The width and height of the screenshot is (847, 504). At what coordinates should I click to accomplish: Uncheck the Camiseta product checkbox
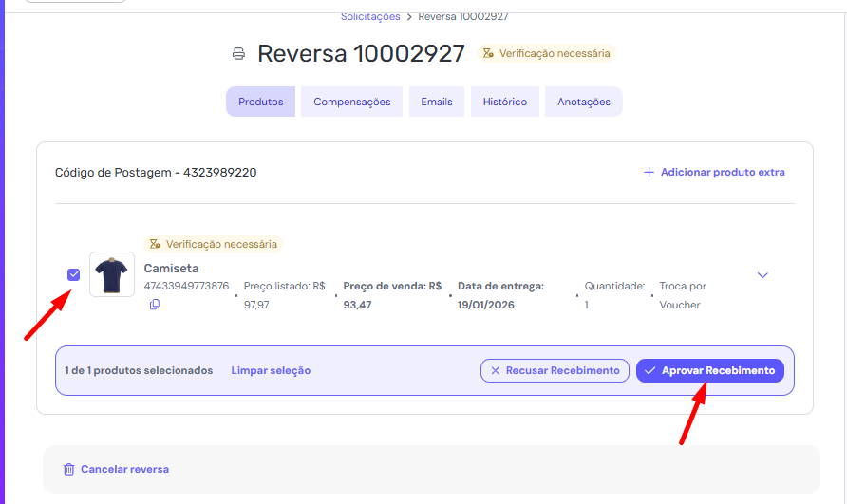pyautogui.click(x=74, y=275)
